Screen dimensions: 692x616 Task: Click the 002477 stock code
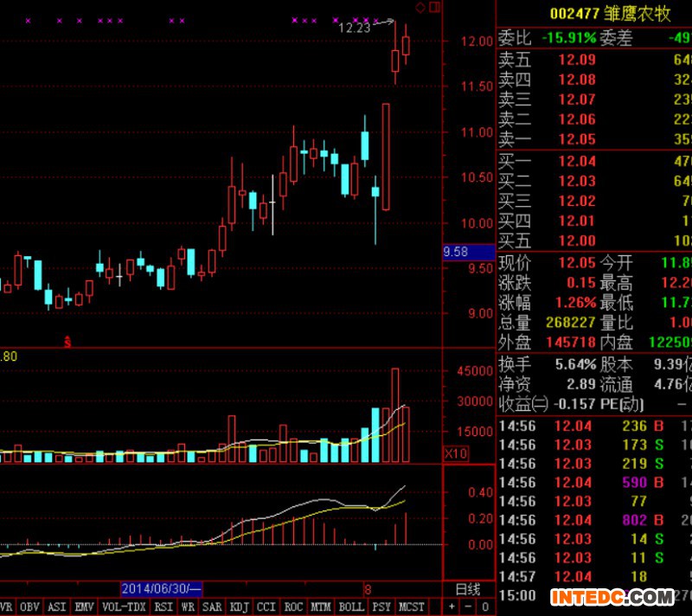(574, 14)
